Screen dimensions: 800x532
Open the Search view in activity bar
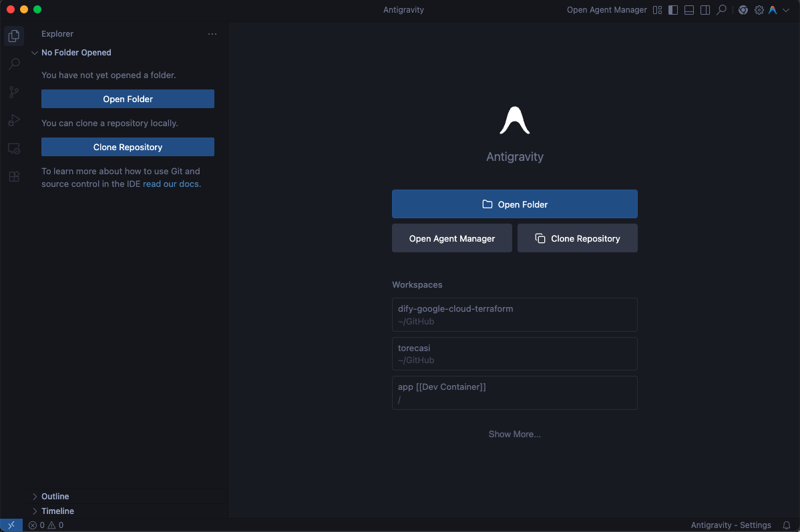(13, 64)
